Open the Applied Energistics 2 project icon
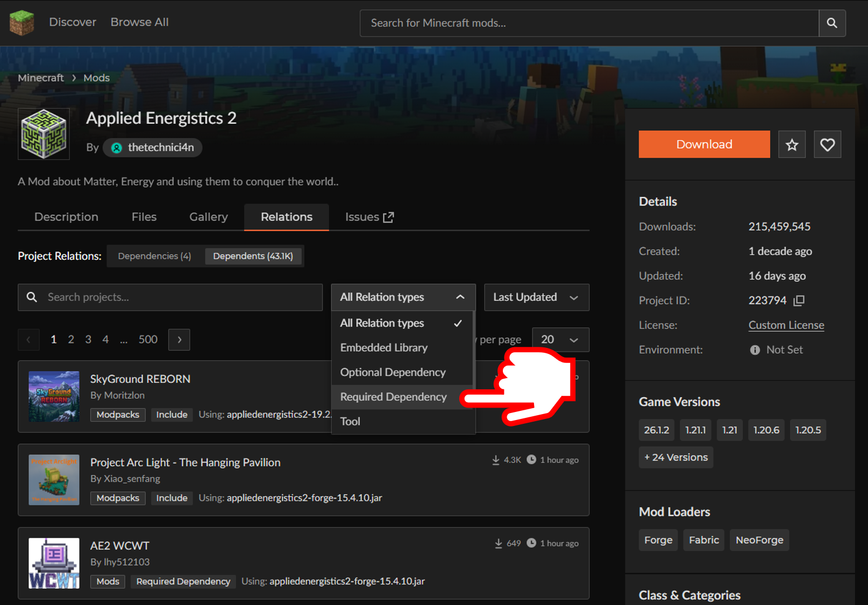The height and width of the screenshot is (605, 868). pyautogui.click(x=44, y=134)
